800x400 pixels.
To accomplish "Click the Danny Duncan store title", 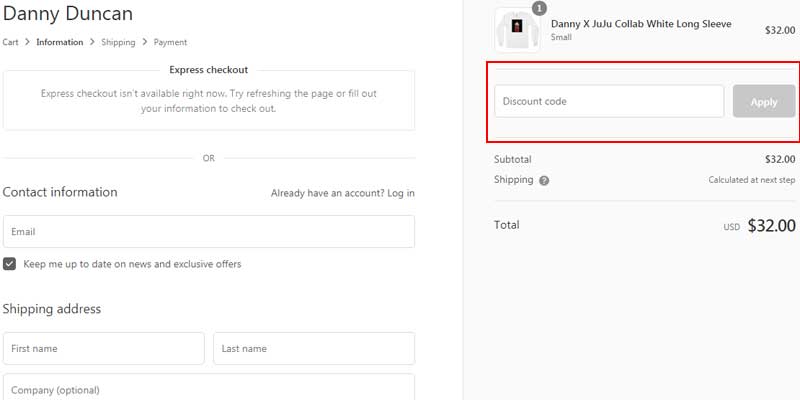I will [x=68, y=14].
